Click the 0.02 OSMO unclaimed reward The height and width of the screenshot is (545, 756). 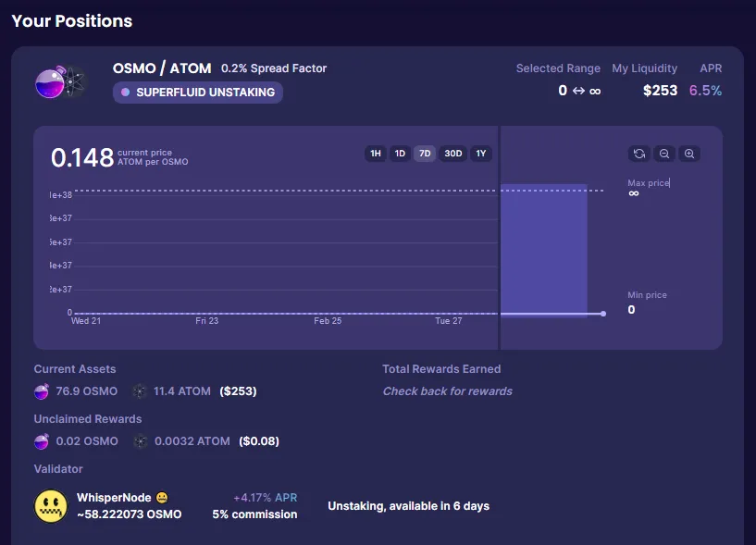click(87, 441)
